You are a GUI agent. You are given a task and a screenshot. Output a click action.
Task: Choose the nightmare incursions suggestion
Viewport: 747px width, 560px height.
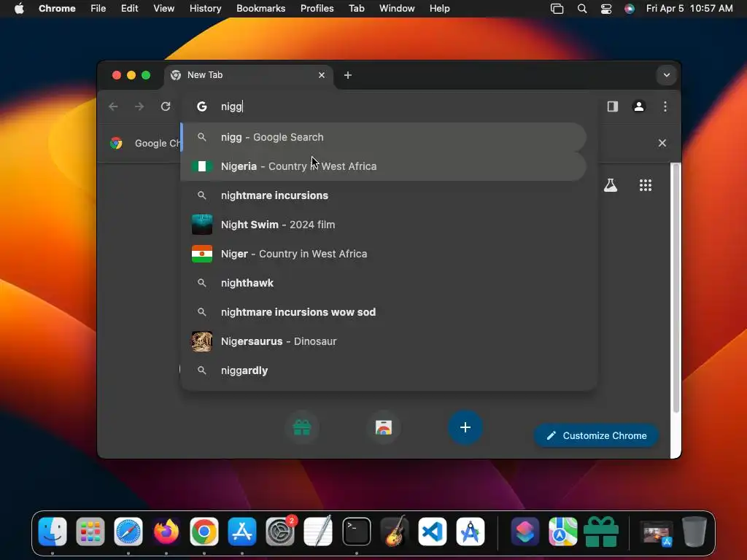[x=384, y=195]
